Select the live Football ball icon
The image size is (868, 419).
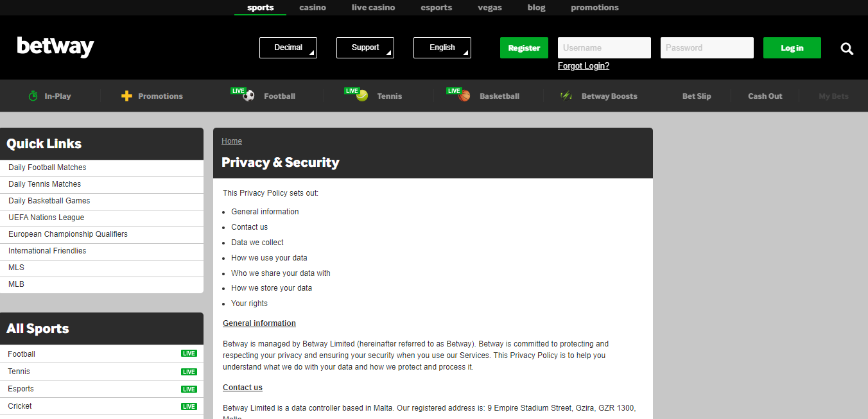point(249,96)
